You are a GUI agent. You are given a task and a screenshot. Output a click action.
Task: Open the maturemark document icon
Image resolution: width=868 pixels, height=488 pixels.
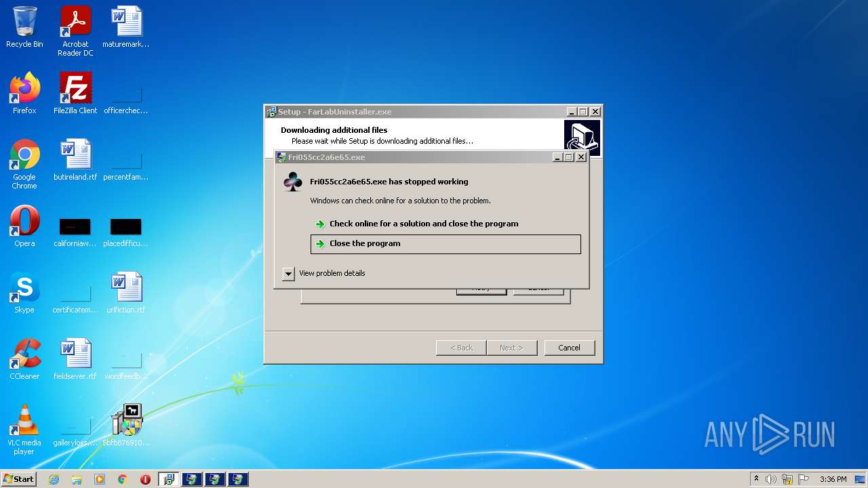126,27
